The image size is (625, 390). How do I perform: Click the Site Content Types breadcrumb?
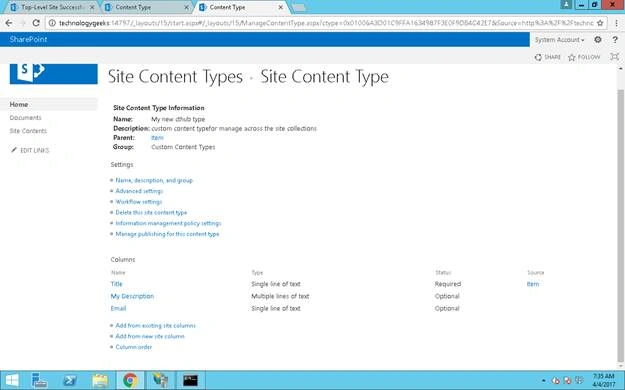point(175,76)
